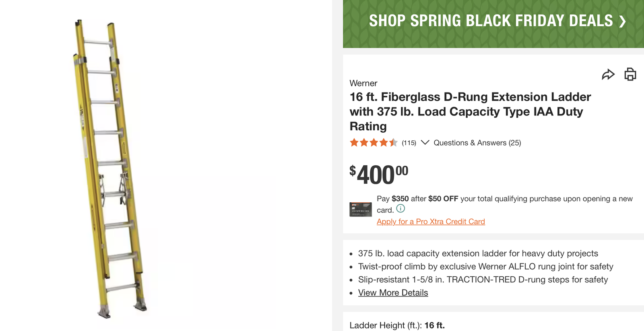Click the View More Details link

pyautogui.click(x=393, y=293)
